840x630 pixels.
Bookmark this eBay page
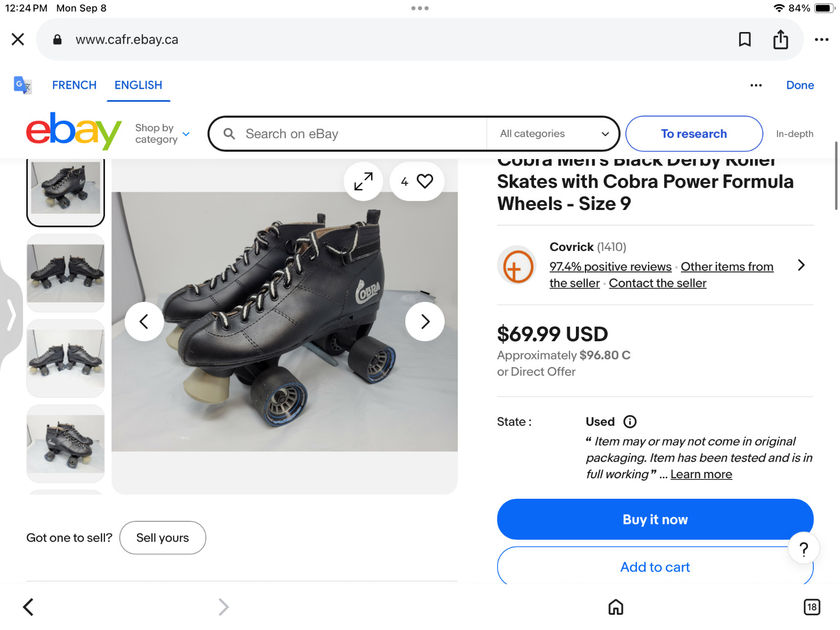tap(744, 39)
